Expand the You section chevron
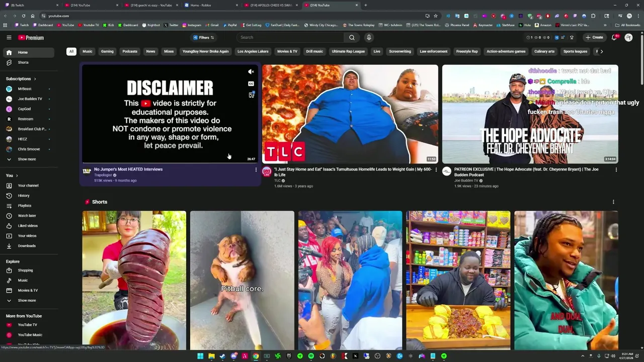The height and width of the screenshot is (362, 644). pos(17,175)
